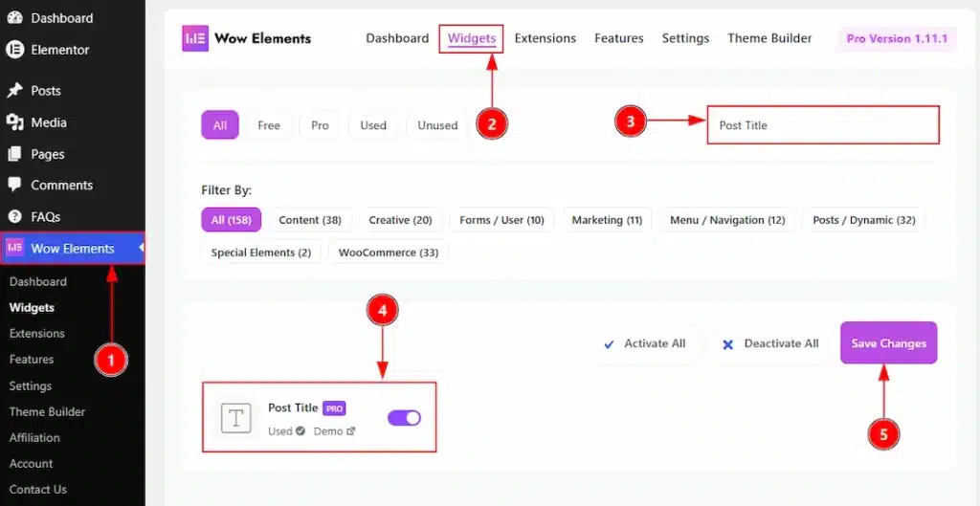This screenshot has width=980, height=506.
Task: Click the Comments bubble icon
Action: (x=14, y=185)
